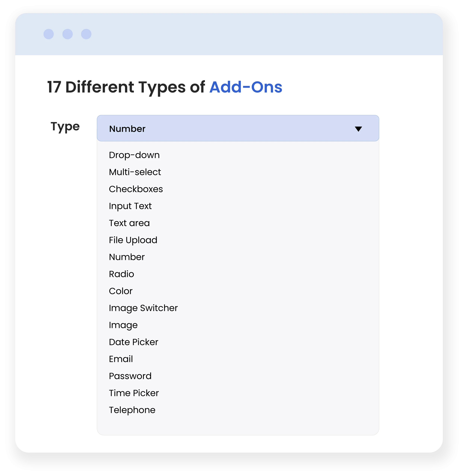
Task: Select the Password option
Action: point(130,376)
